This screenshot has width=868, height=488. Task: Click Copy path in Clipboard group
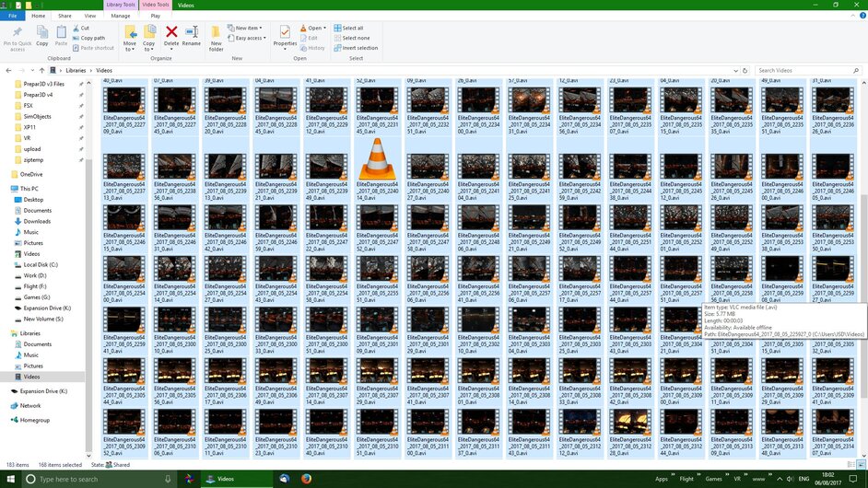(92, 38)
